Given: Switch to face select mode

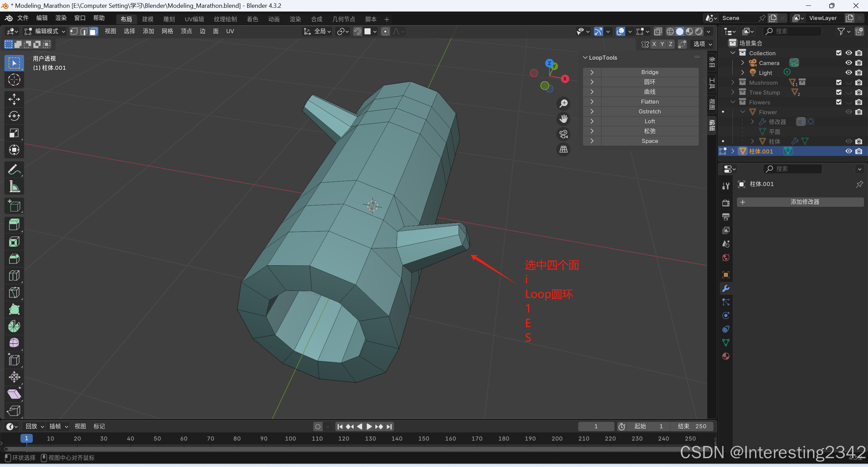Looking at the screenshot, I should coord(94,32).
